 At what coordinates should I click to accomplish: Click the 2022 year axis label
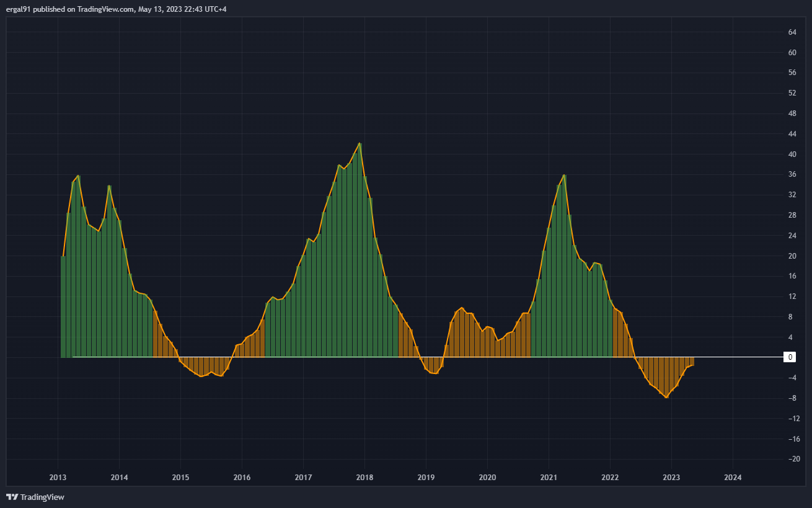(610, 477)
